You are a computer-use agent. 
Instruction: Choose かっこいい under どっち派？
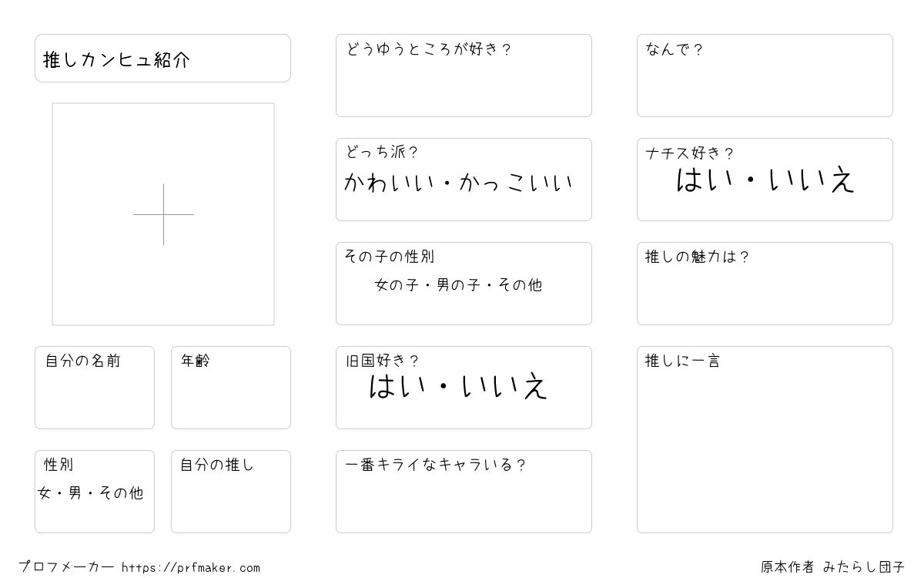pyautogui.click(x=516, y=183)
